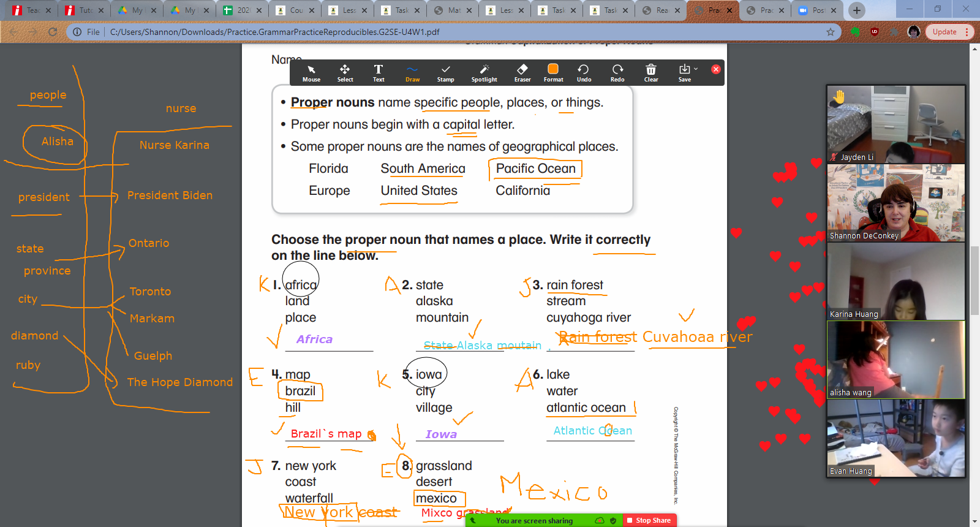The image size is (980, 527).
Task: Select Karina Huang's video thumbnail
Action: tap(896, 281)
